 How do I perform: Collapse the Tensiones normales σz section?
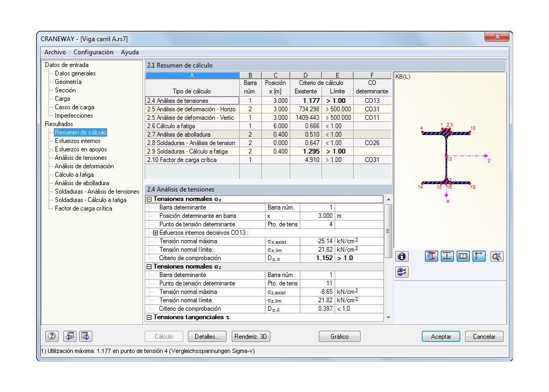tap(149, 267)
